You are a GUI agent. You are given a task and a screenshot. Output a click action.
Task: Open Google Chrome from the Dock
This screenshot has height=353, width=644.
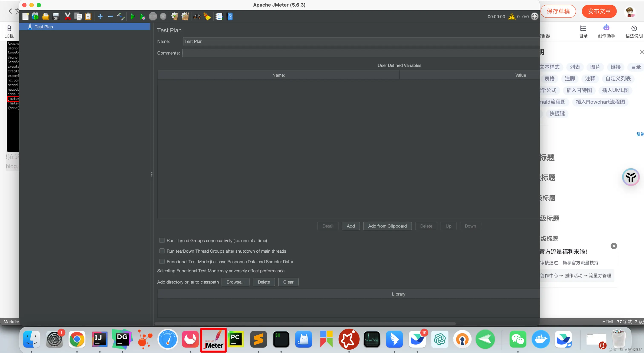pos(77,339)
